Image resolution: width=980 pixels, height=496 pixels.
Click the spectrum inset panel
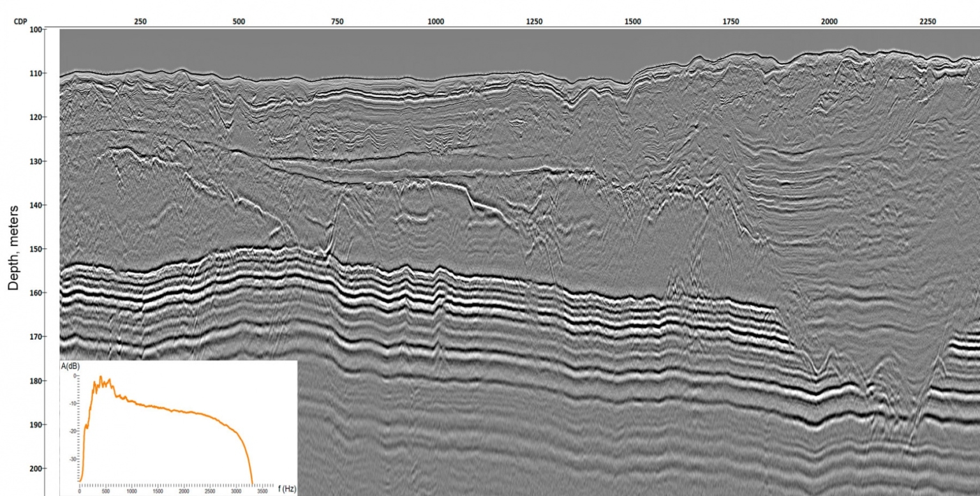(179, 428)
